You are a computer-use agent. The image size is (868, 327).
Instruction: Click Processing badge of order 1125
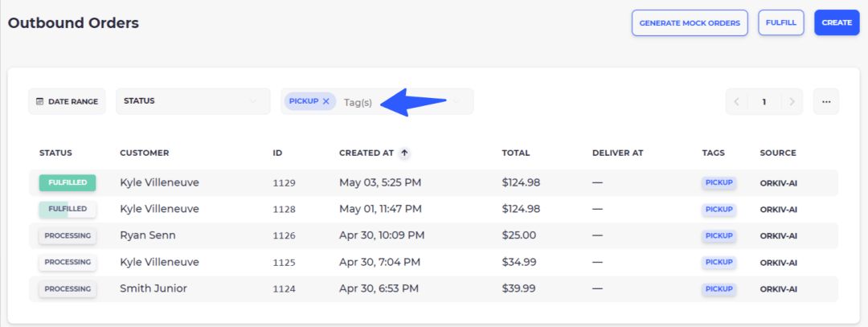click(68, 262)
